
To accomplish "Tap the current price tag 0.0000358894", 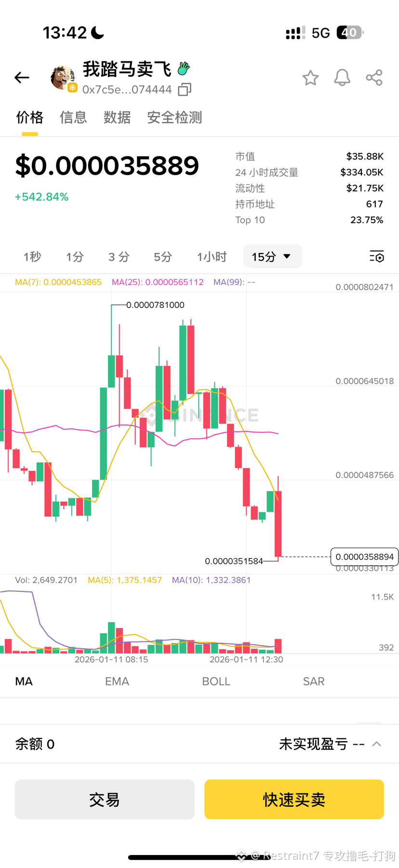I will [x=364, y=557].
